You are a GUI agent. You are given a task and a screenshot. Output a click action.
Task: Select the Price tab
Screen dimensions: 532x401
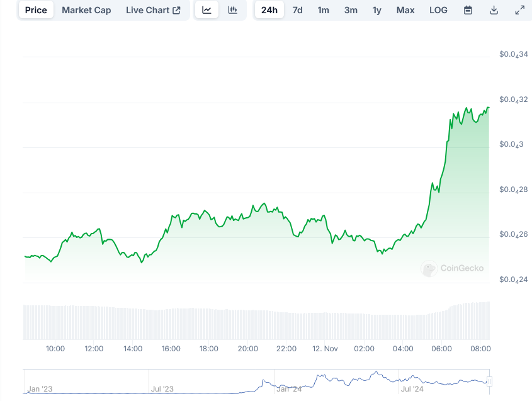pyautogui.click(x=36, y=10)
